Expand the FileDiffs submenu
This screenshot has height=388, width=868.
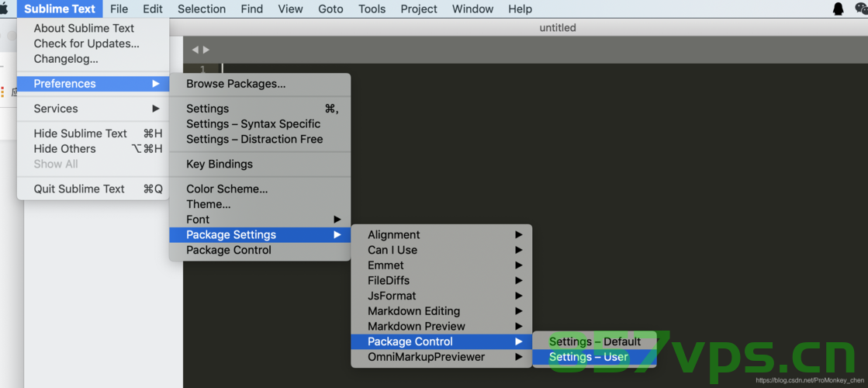pos(441,281)
